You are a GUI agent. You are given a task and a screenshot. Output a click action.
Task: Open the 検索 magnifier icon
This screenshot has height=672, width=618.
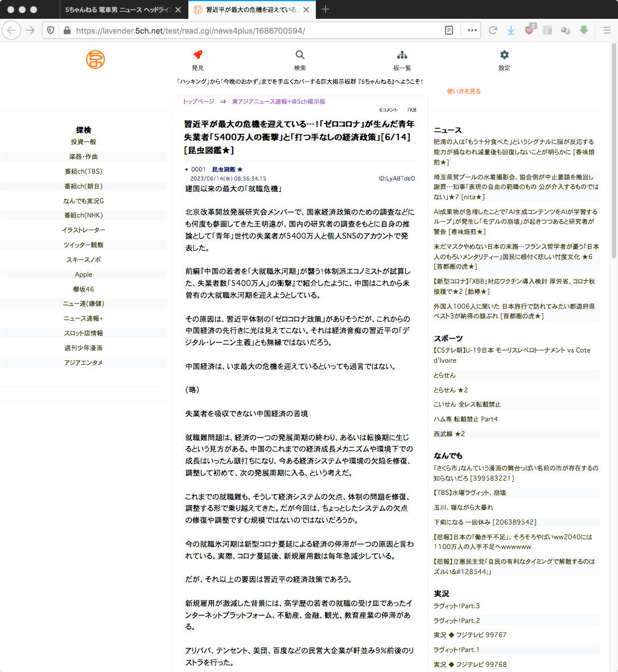pos(300,55)
